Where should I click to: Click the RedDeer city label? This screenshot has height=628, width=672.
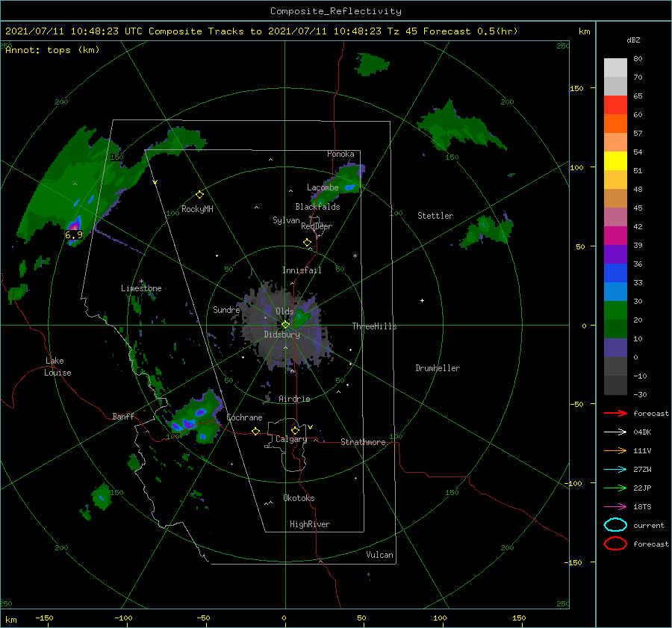coord(317,226)
